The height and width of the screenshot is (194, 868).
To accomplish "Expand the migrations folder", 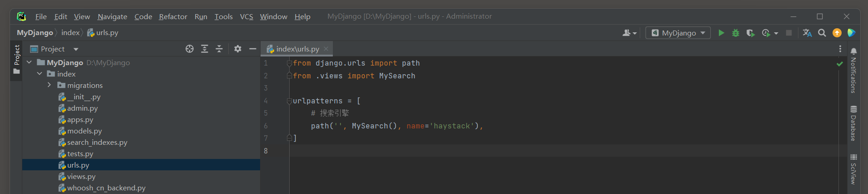I will click(x=49, y=85).
